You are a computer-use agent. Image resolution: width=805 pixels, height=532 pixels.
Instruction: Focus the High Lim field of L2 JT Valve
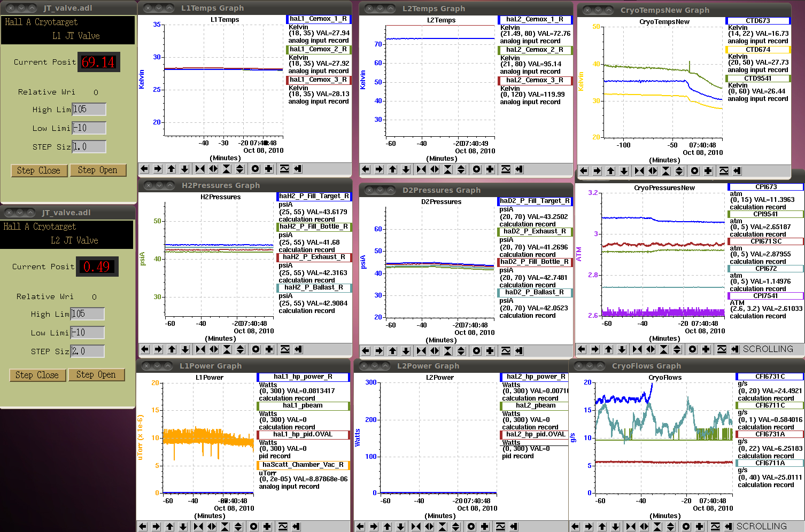coord(87,314)
